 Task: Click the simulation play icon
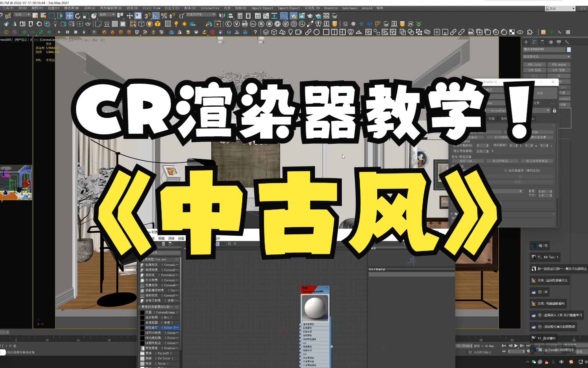(59, 32)
